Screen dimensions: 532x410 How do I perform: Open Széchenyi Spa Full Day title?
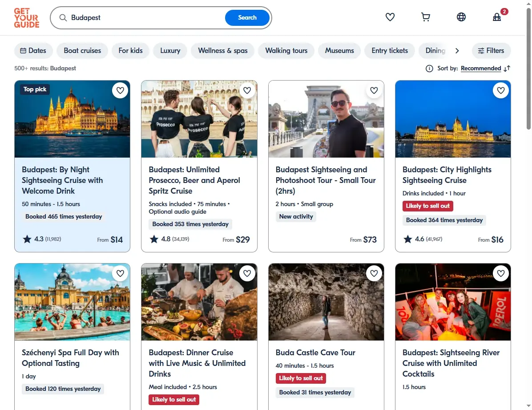click(70, 358)
